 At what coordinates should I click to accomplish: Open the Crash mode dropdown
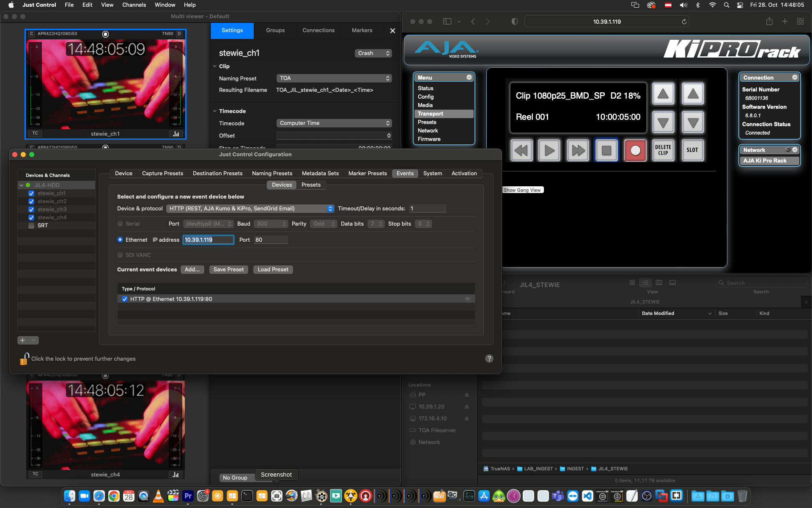tap(373, 53)
